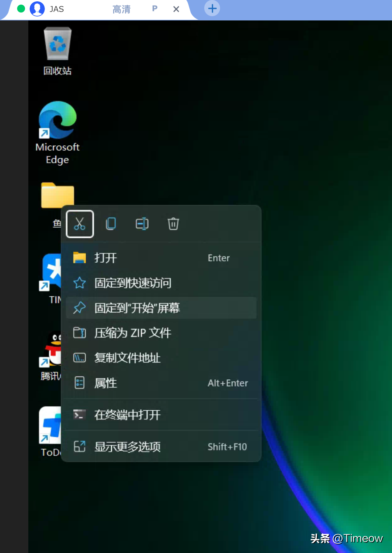Click the green status dot
392x553 pixels.
pyautogui.click(x=21, y=9)
